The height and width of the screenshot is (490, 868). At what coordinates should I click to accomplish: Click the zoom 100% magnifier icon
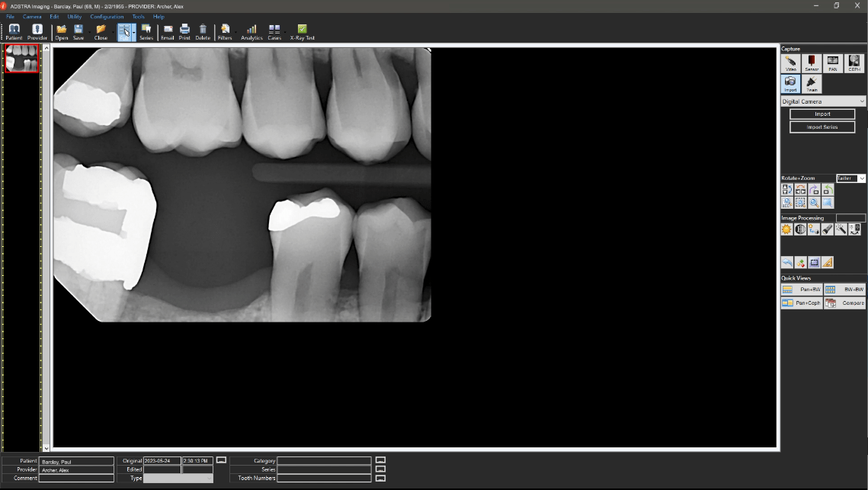(786, 203)
